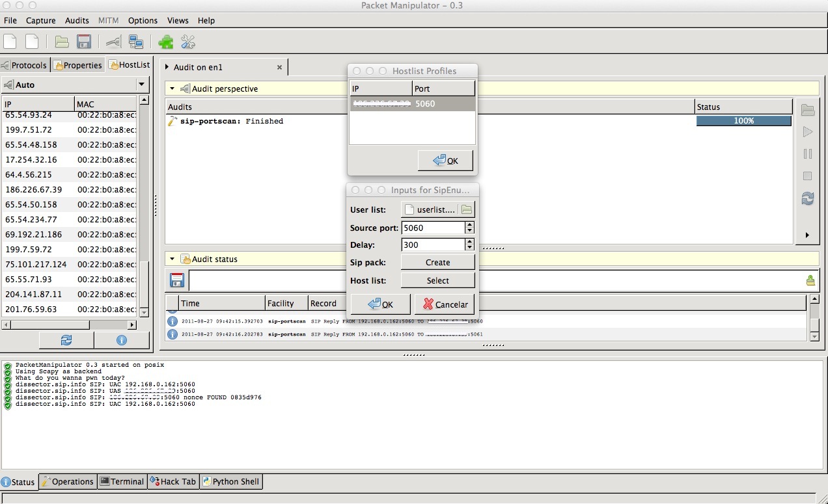Open the Terminal bottom tab
This screenshot has width=828, height=504.
pos(122,482)
